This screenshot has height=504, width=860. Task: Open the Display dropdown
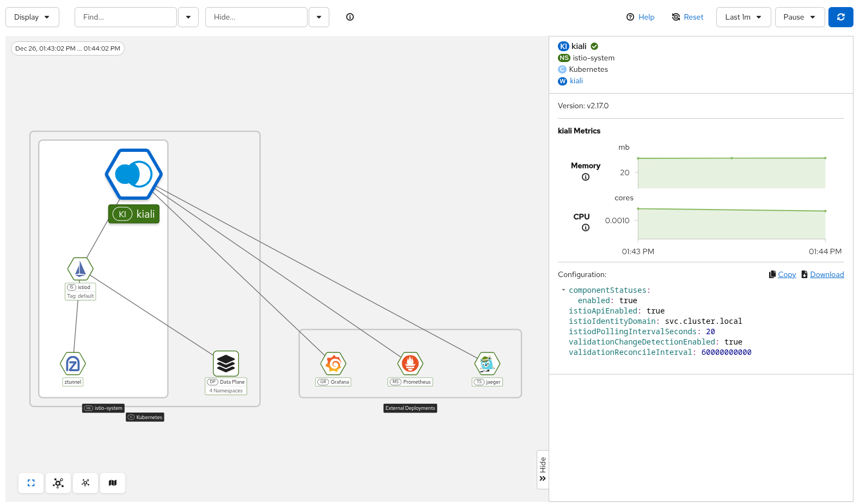(x=32, y=17)
